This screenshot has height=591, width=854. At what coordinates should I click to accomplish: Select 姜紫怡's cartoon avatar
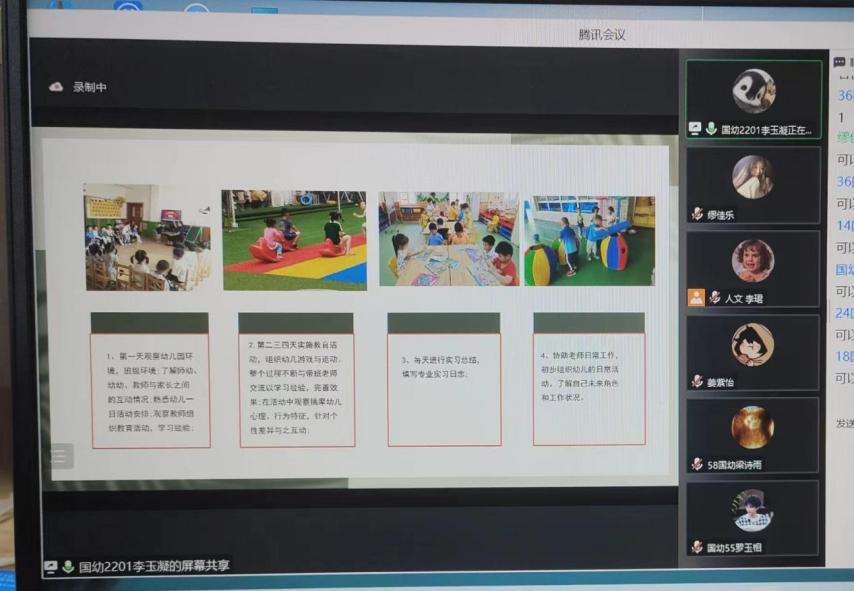coord(752,344)
